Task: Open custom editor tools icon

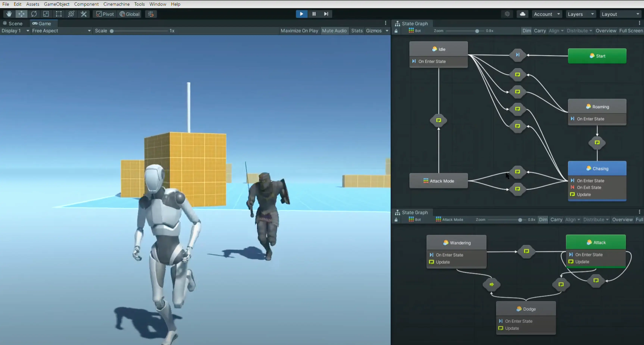Action: pyautogui.click(x=84, y=14)
